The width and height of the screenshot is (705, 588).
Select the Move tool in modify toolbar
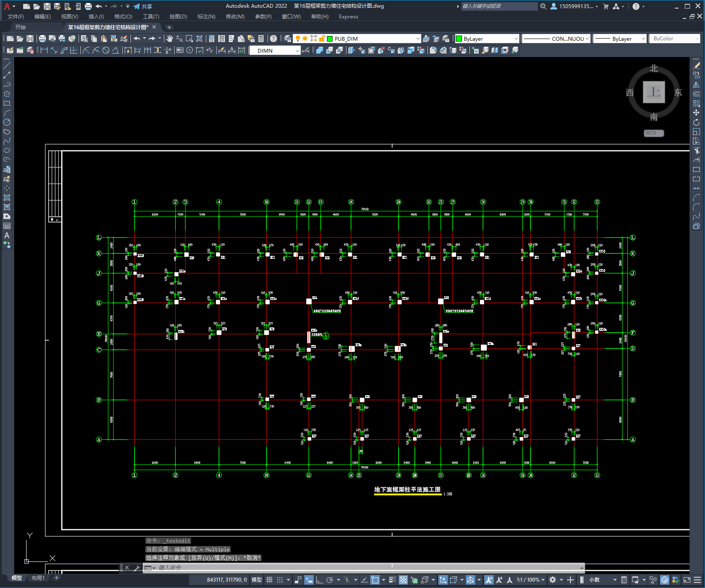(696, 113)
